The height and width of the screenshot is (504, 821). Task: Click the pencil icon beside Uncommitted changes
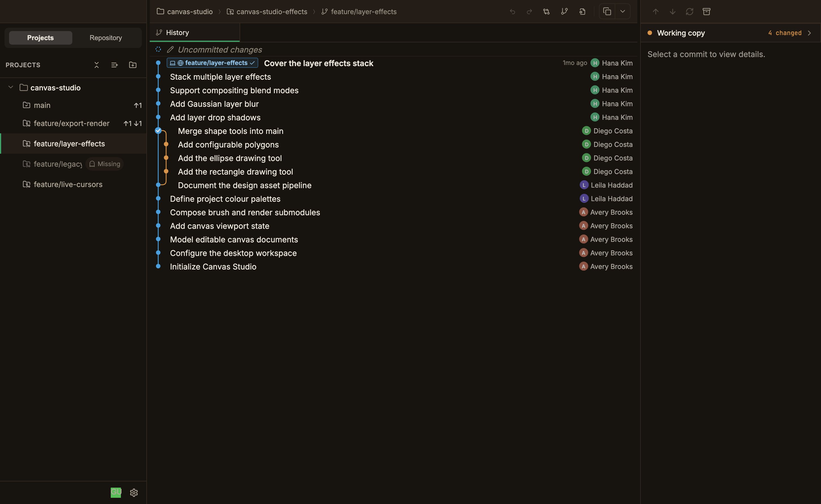170,50
